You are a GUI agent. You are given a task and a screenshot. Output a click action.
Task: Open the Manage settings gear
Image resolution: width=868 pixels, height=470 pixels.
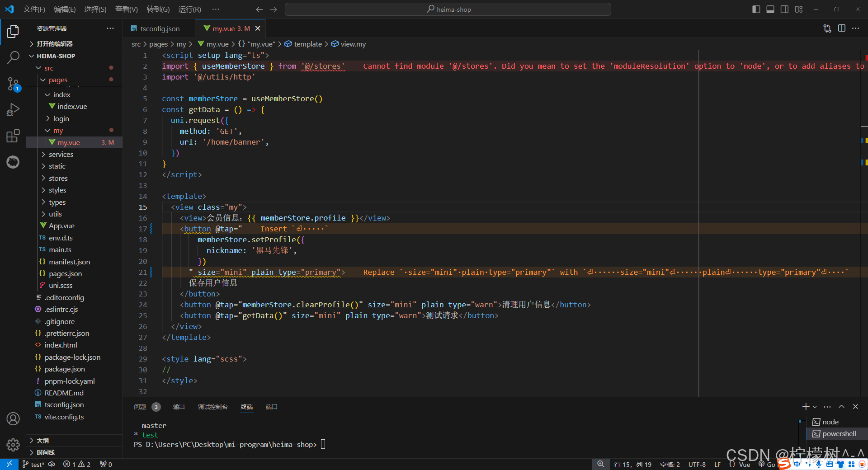coord(13,445)
